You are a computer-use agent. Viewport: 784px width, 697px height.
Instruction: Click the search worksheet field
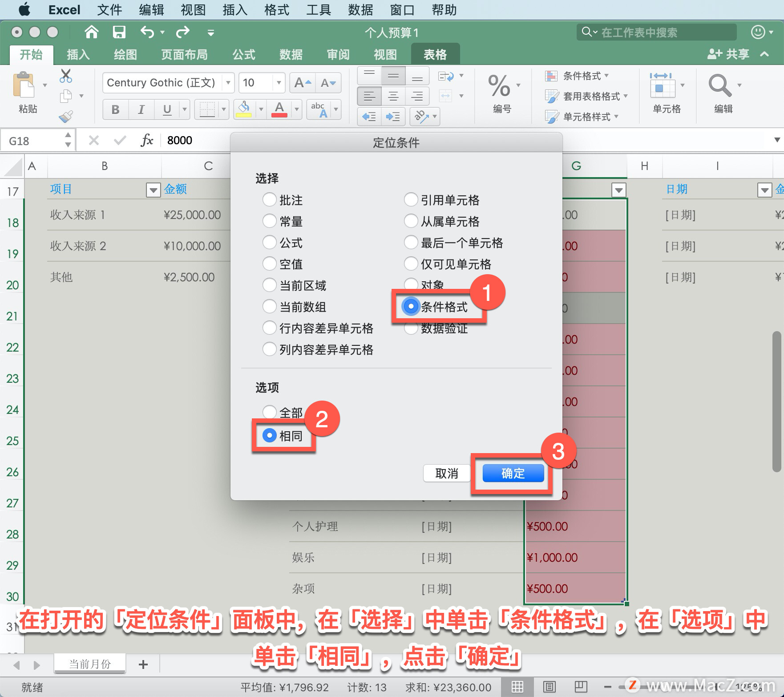coord(657,32)
